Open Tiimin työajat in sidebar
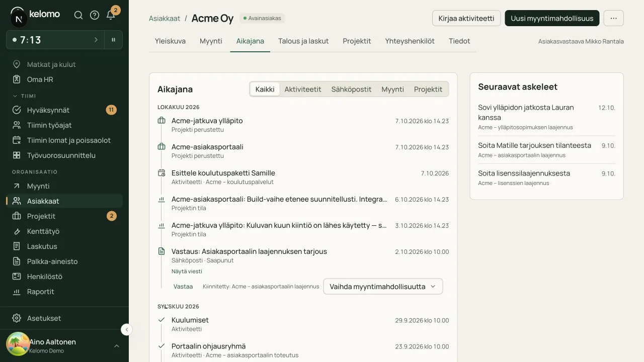The height and width of the screenshot is (362, 644). (x=64, y=125)
